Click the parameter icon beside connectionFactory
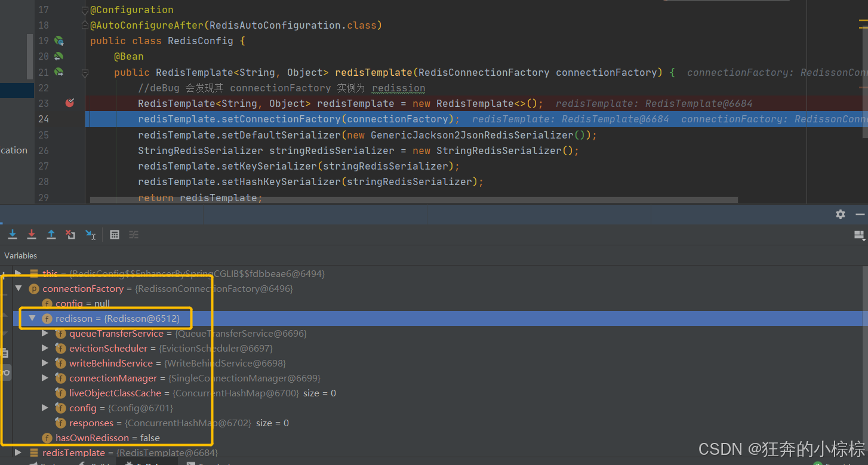Image resolution: width=868 pixels, height=465 pixels. point(33,289)
